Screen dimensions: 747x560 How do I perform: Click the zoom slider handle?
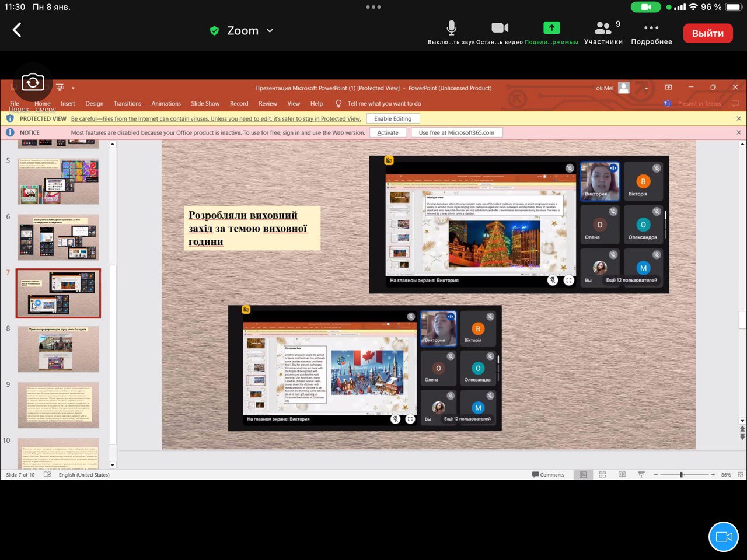(x=681, y=475)
